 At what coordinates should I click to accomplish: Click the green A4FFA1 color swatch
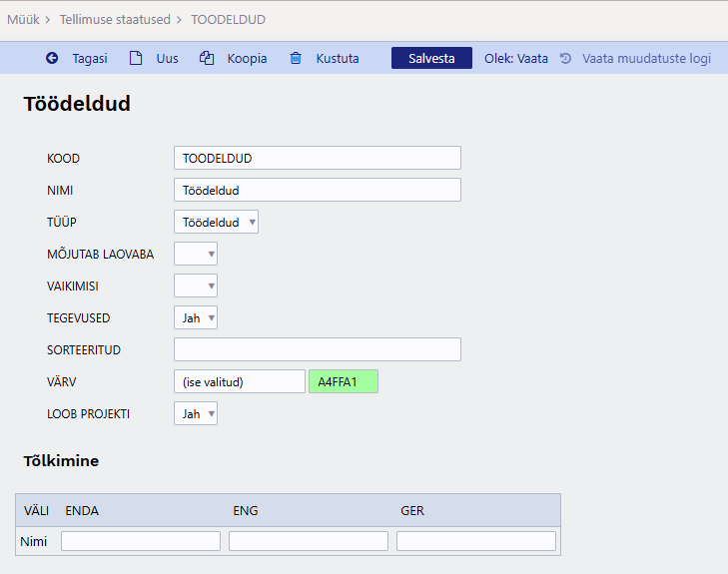click(344, 381)
